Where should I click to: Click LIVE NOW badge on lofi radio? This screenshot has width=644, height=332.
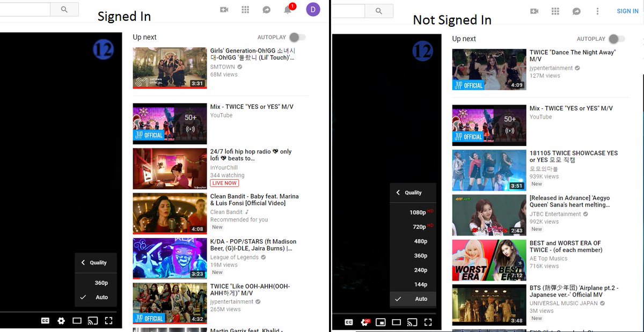224,183
